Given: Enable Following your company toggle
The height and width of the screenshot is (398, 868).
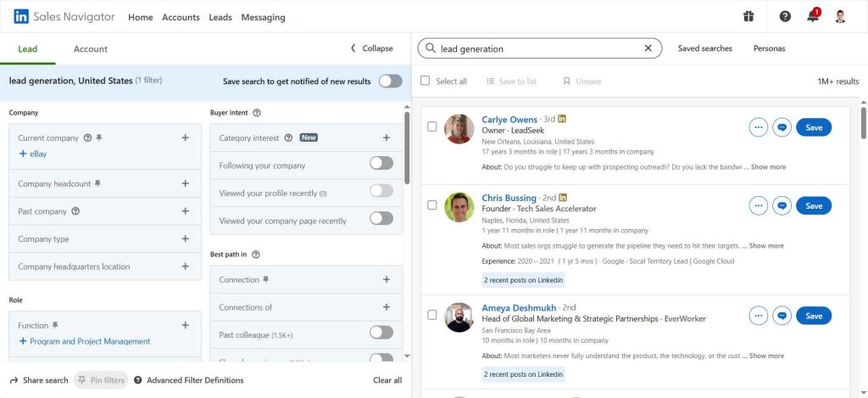Looking at the screenshot, I should click(381, 163).
